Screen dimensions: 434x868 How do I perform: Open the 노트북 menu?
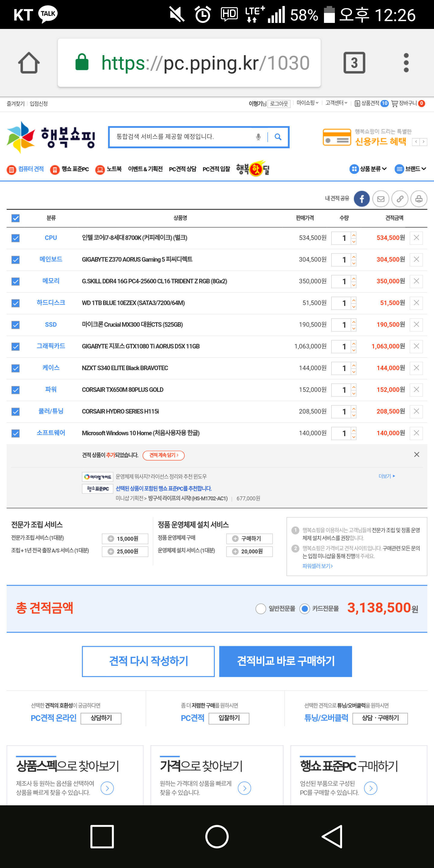point(108,169)
